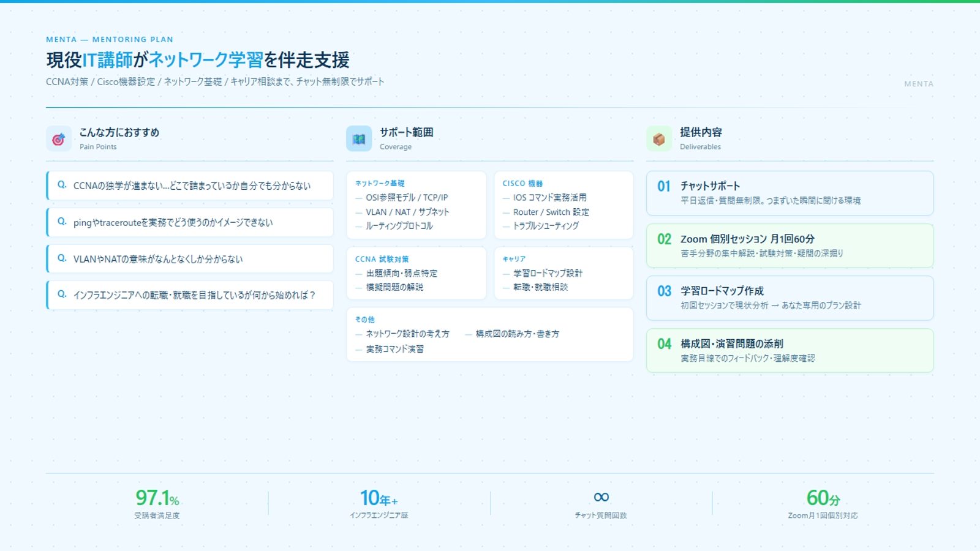Click the 模擬問題の解説 item

[394, 287]
